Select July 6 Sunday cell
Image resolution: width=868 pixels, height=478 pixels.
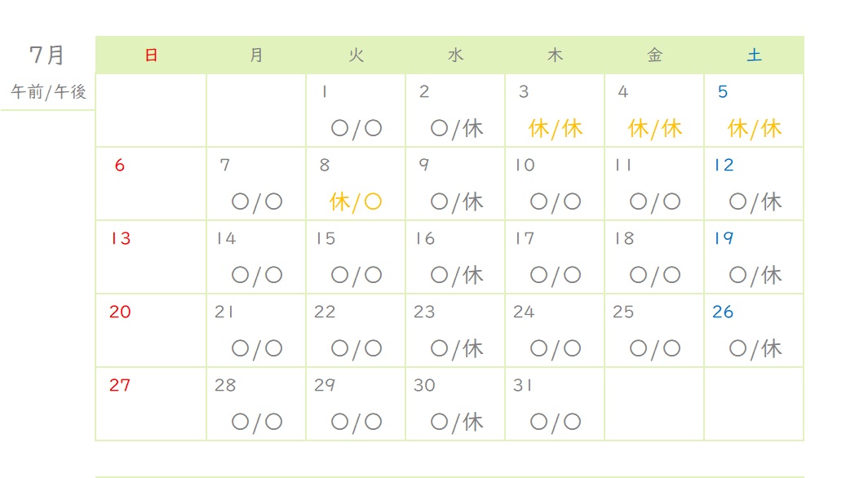[151, 184]
